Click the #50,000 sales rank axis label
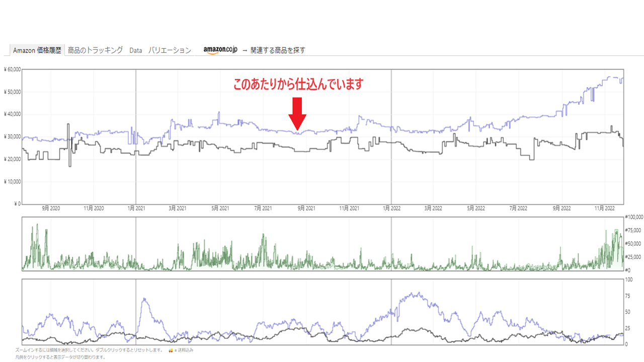 pyautogui.click(x=633, y=244)
